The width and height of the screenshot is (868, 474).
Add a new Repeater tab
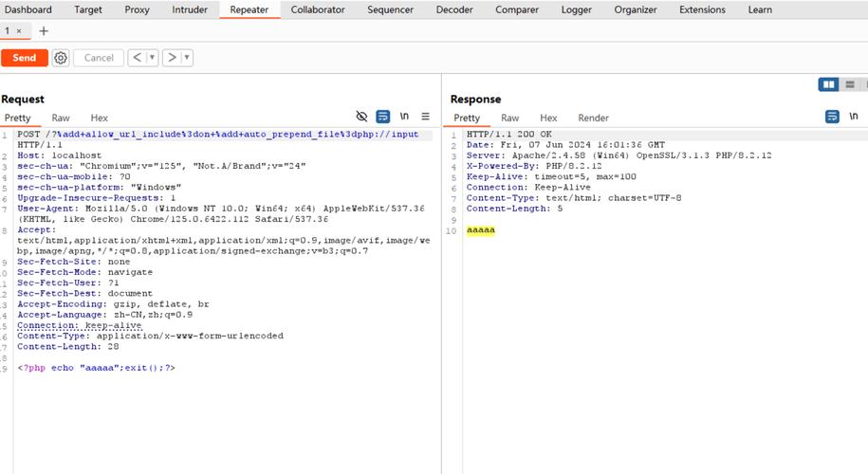tap(44, 31)
